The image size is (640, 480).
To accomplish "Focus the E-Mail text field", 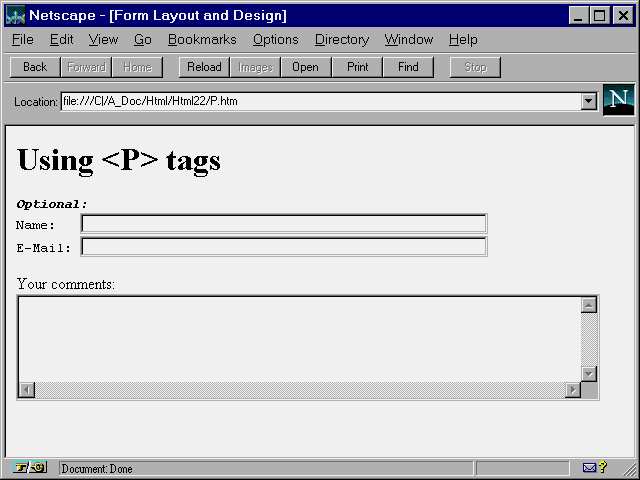I will tap(283, 247).
